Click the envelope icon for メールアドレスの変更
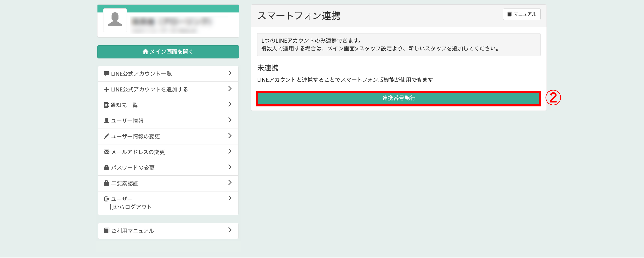This screenshot has height=258, width=644. pos(106,152)
